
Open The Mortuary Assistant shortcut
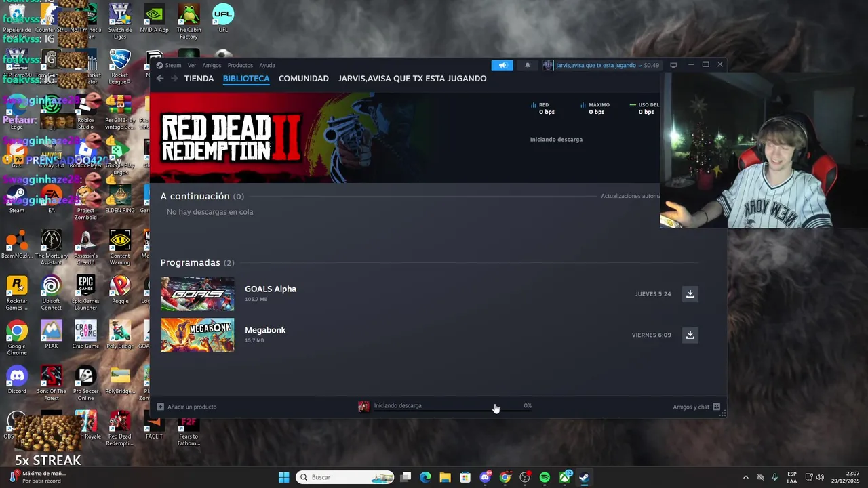pyautogui.click(x=51, y=247)
